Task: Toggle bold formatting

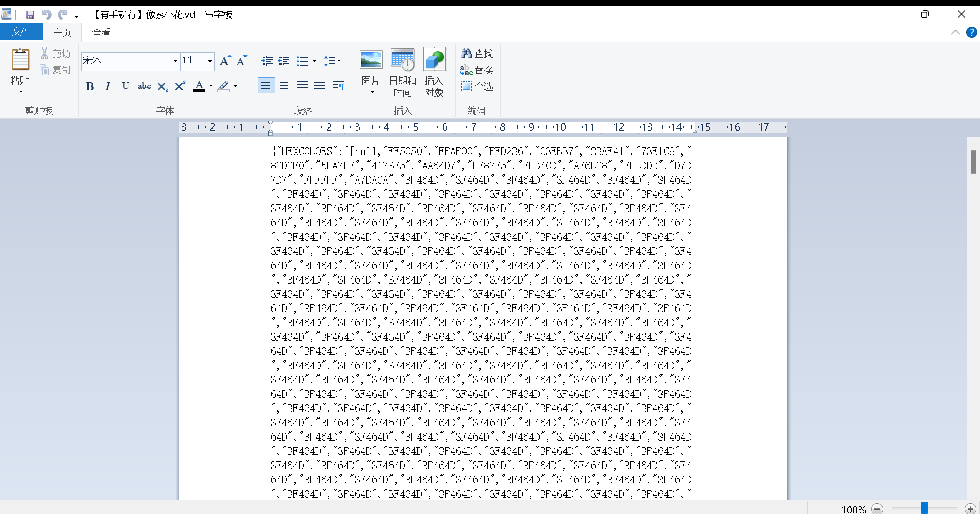Action: pos(90,86)
